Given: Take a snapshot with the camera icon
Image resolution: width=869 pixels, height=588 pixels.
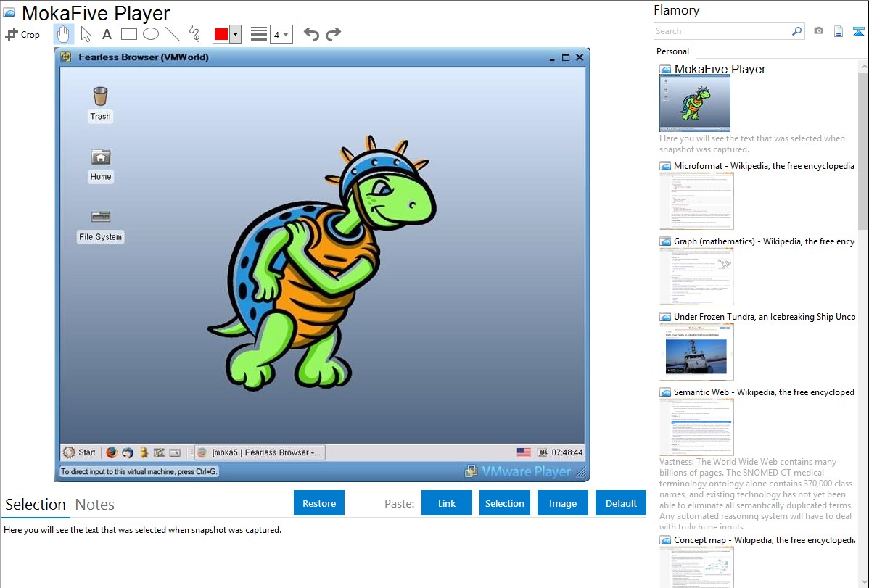Looking at the screenshot, I should (818, 31).
